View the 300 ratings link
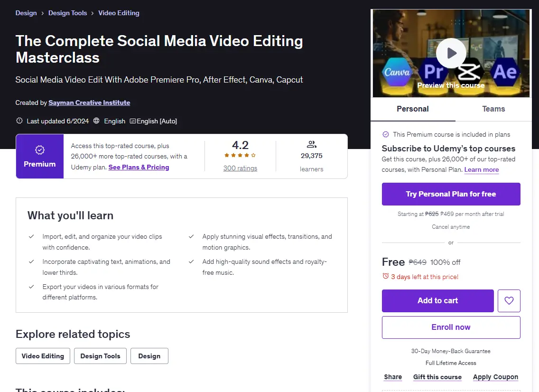 tap(240, 168)
